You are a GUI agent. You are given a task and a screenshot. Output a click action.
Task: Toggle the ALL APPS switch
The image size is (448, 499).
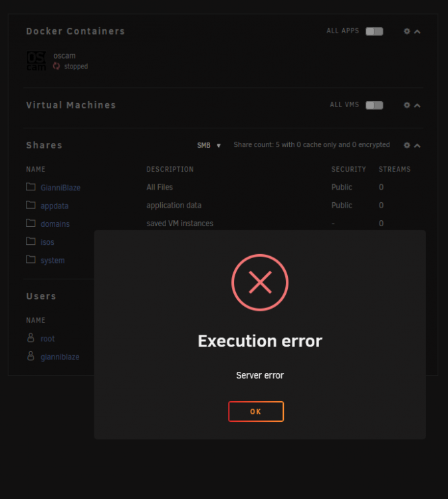click(x=374, y=31)
